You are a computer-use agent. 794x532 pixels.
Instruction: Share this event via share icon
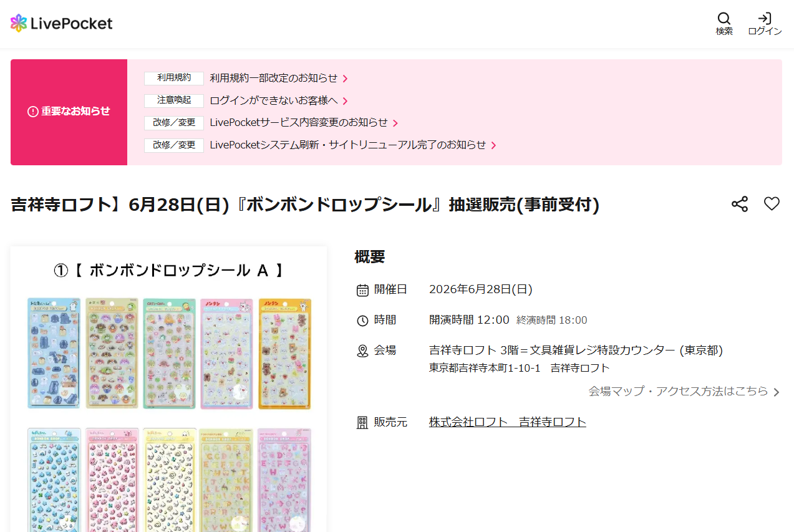(x=740, y=204)
